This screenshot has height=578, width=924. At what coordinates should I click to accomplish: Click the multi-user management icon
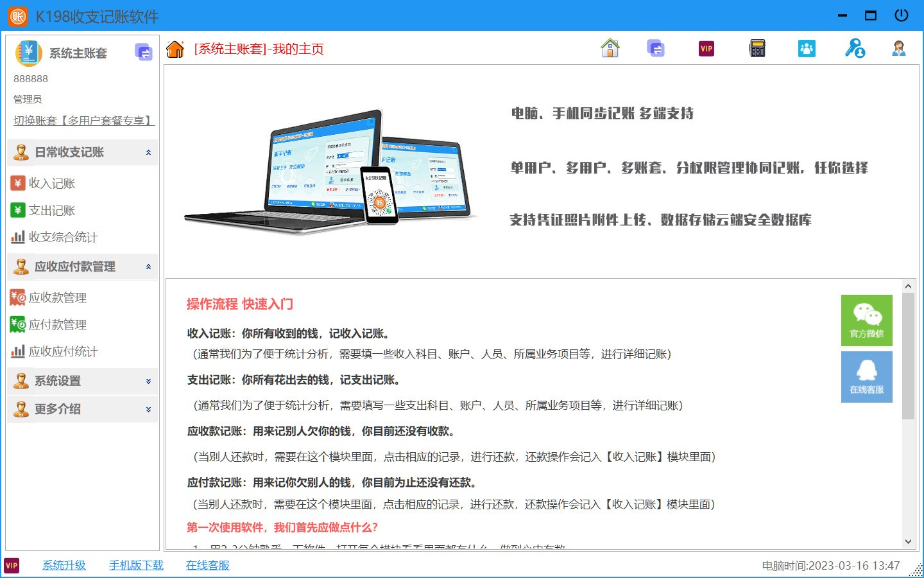[x=807, y=48]
